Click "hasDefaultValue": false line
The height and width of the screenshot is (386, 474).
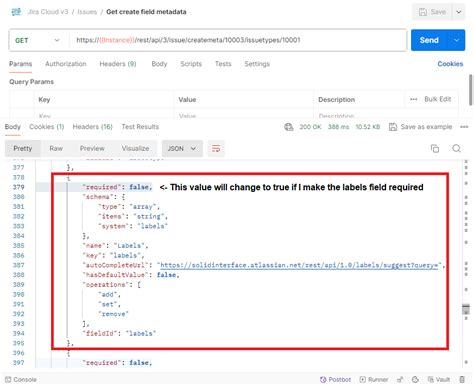pos(131,275)
